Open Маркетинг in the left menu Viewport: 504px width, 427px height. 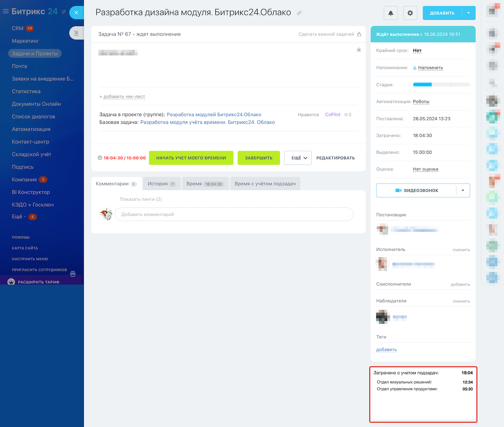point(25,41)
